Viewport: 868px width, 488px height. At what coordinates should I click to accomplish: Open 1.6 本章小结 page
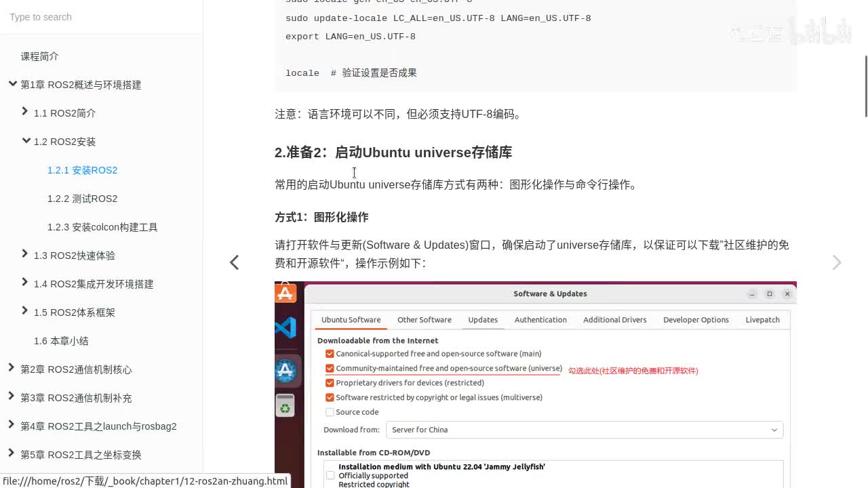click(x=61, y=341)
